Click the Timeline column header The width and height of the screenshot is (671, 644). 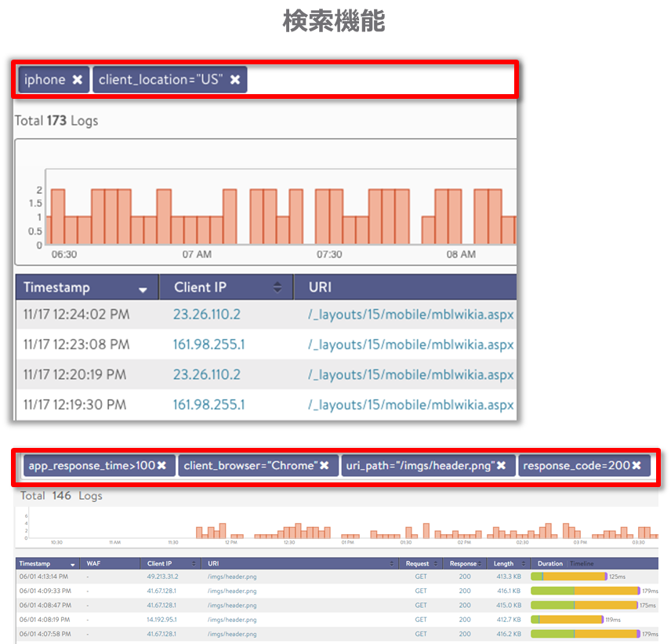point(582,563)
